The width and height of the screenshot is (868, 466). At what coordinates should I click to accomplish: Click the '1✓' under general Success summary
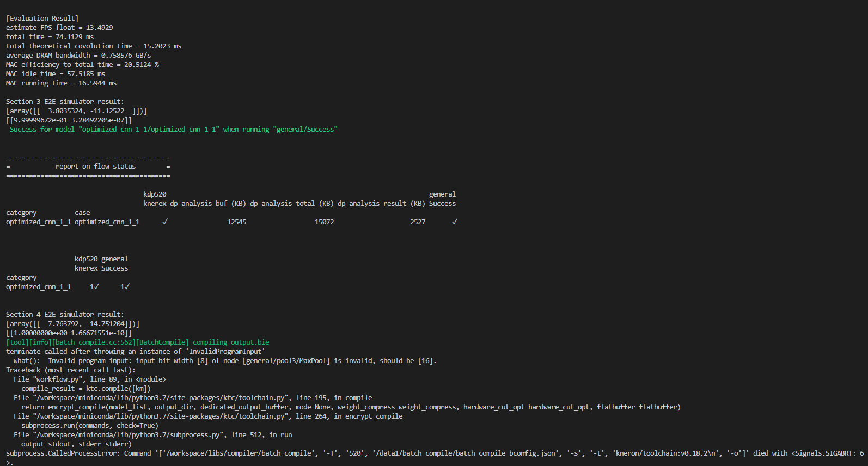(125, 287)
